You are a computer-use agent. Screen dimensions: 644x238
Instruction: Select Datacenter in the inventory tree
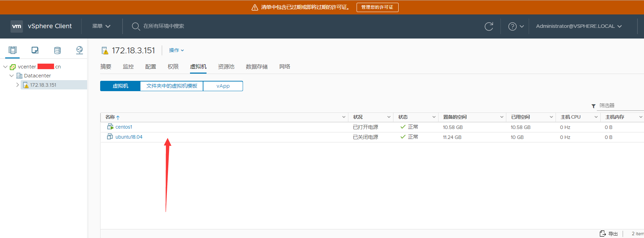click(37, 76)
